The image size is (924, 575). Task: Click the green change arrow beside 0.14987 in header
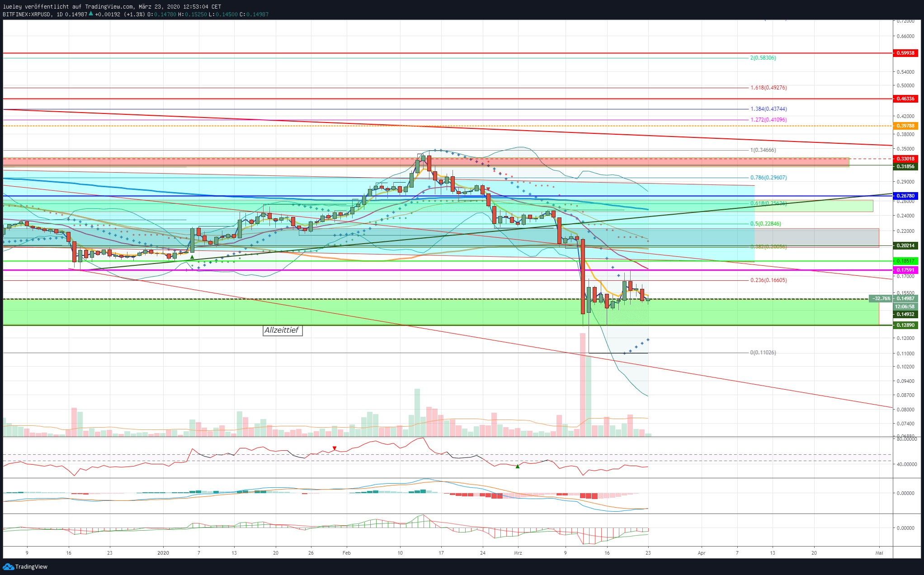pyautogui.click(x=91, y=14)
